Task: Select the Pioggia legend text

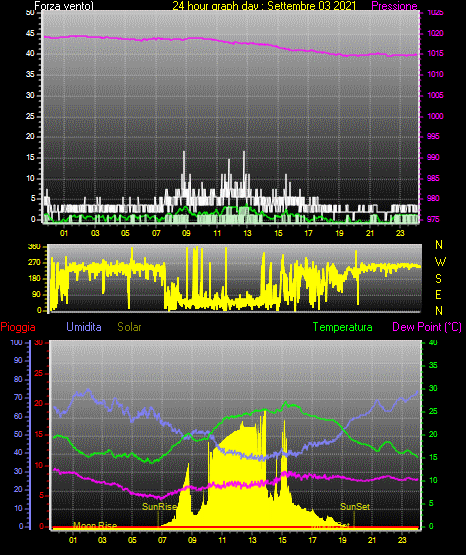Action: pyautogui.click(x=18, y=327)
